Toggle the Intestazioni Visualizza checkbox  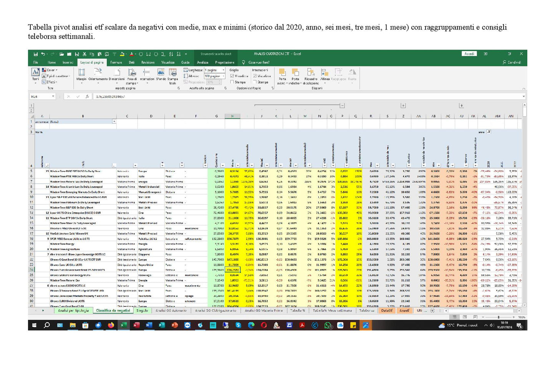click(x=255, y=76)
